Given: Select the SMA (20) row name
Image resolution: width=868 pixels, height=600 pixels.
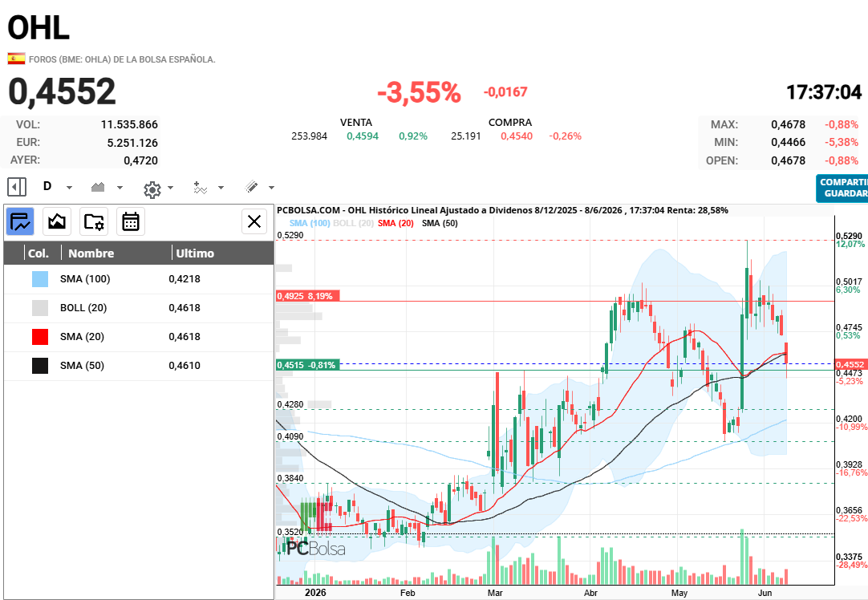Looking at the screenshot, I should point(82,337).
